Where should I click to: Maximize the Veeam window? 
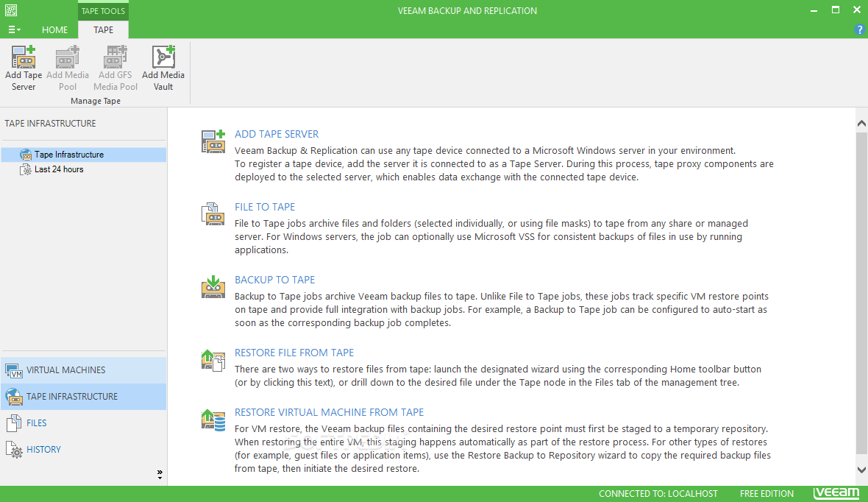[836, 10]
